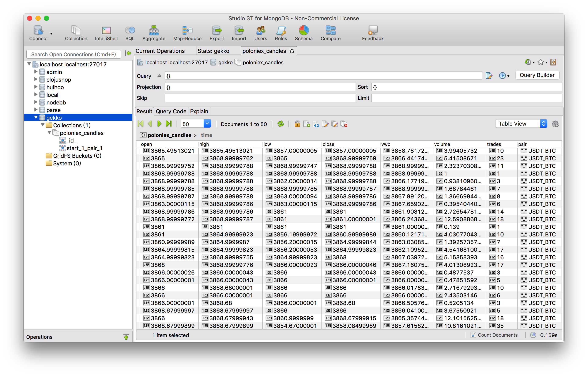Viewport: 588px width, 376px height.
Task: Click the table settings gear icon
Action: pyautogui.click(x=555, y=124)
